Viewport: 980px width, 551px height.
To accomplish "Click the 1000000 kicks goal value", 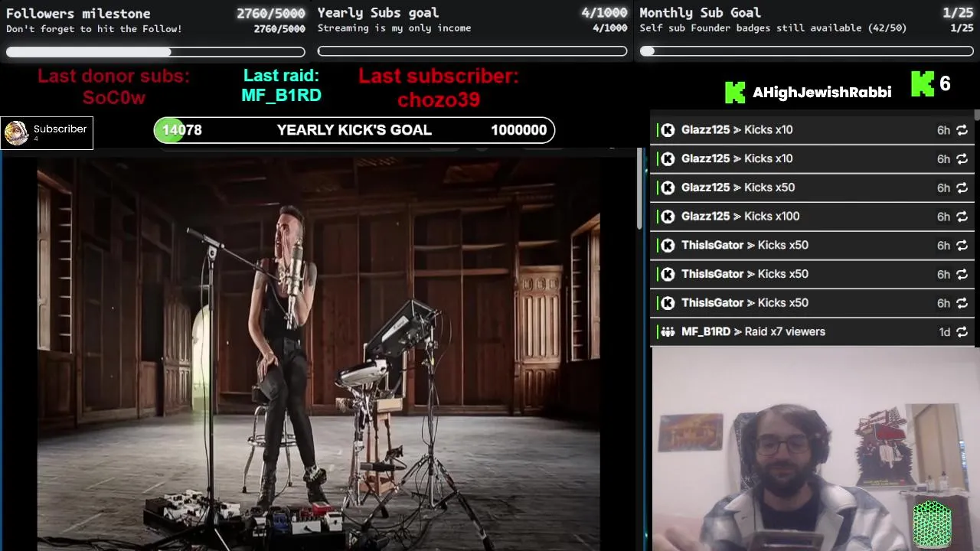I will point(518,130).
